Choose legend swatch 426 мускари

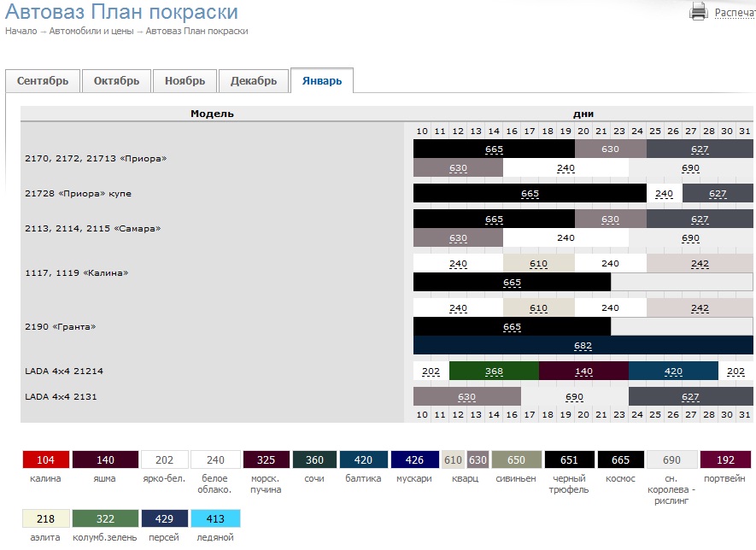pos(414,459)
